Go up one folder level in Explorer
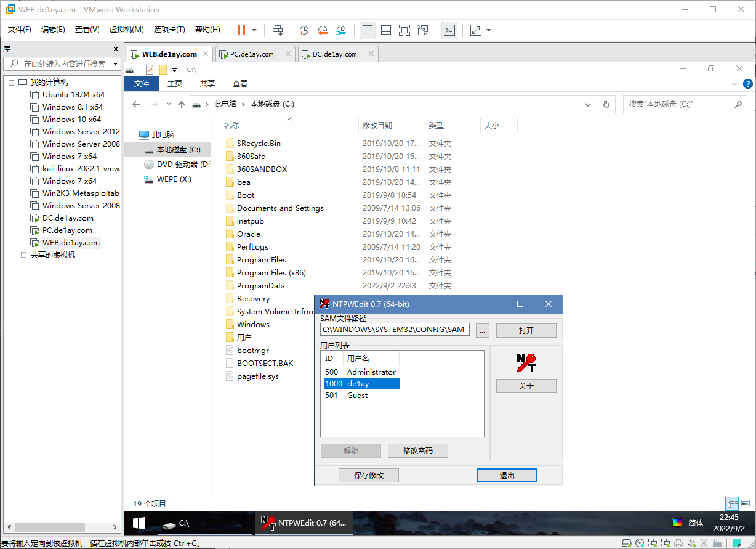Viewport: 756px width, 549px height. click(x=182, y=105)
